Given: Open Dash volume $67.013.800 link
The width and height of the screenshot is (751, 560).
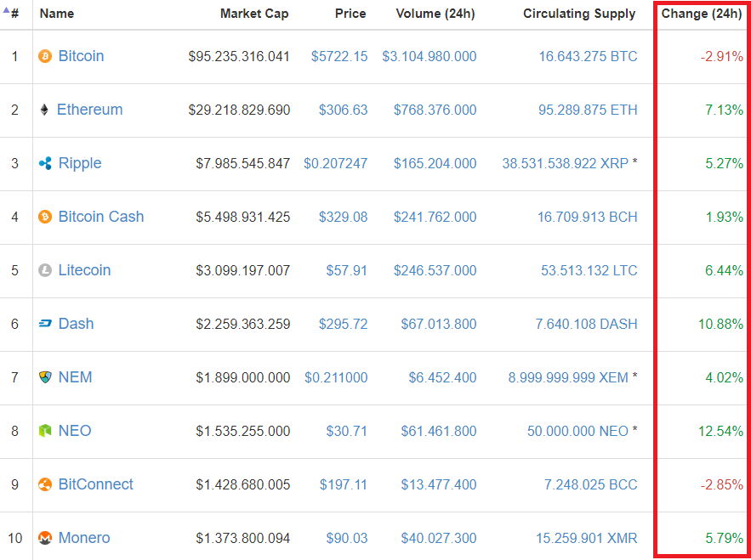Looking at the screenshot, I should (x=439, y=324).
